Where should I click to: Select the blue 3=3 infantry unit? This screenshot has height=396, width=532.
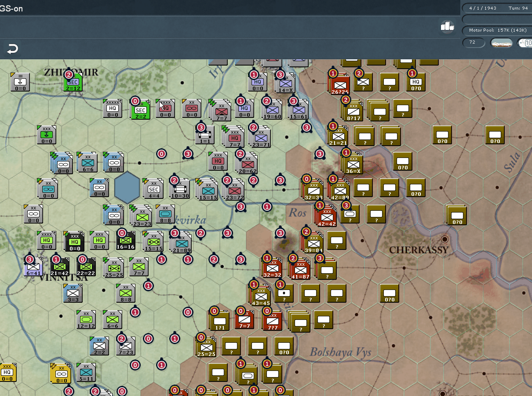(73, 293)
